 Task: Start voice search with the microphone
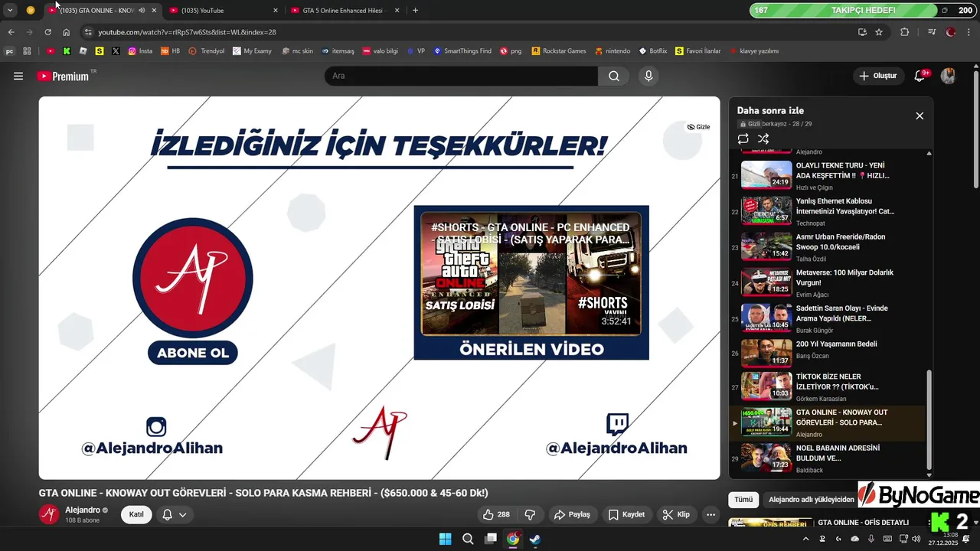(648, 76)
